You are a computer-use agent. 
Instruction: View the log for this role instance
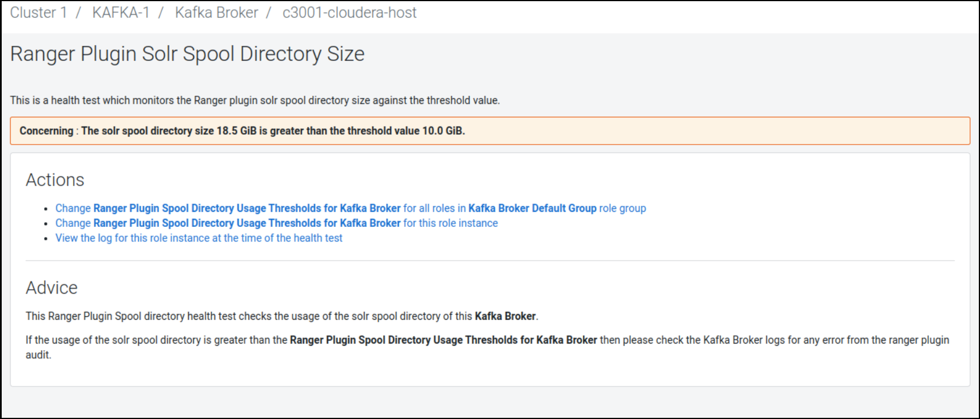199,238
